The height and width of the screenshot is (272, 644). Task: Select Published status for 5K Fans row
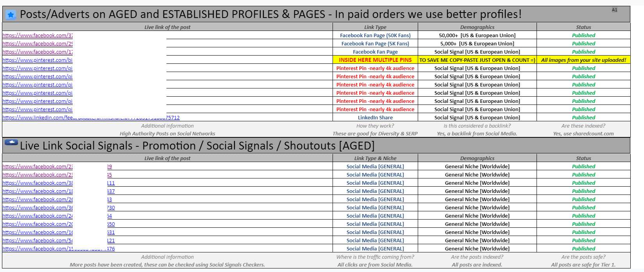pos(583,43)
